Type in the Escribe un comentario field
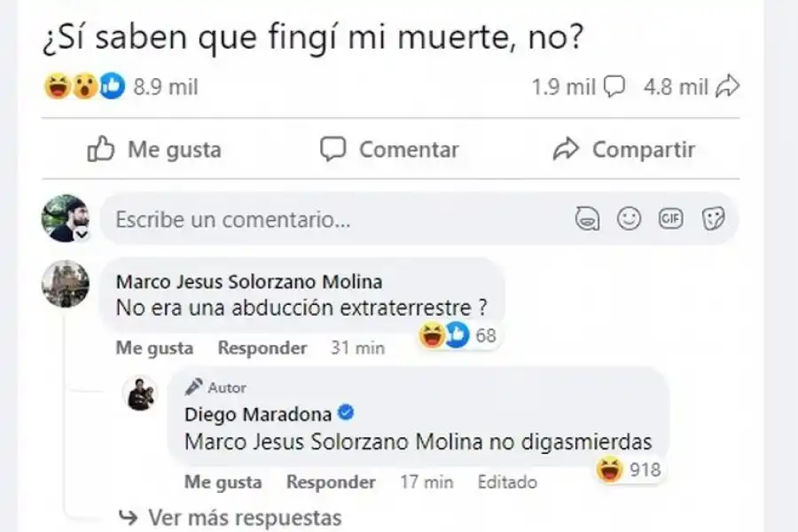The width and height of the screenshot is (798, 532). pos(337,219)
